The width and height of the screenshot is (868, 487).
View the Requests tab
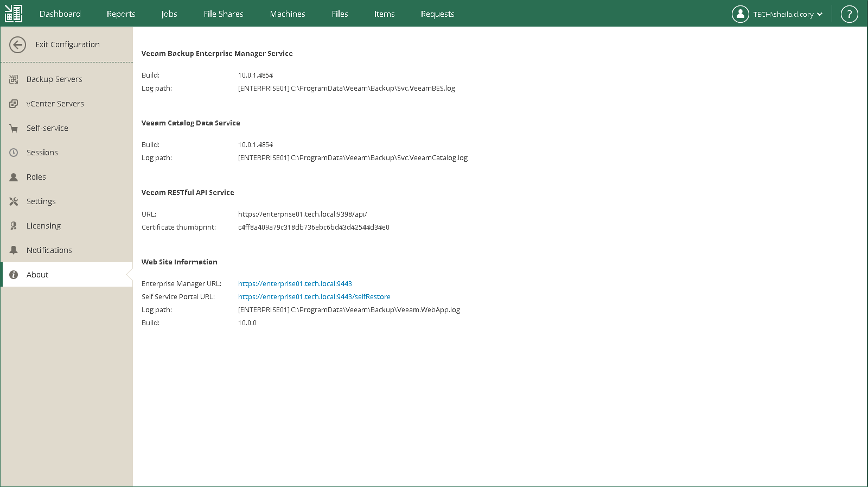click(x=438, y=14)
